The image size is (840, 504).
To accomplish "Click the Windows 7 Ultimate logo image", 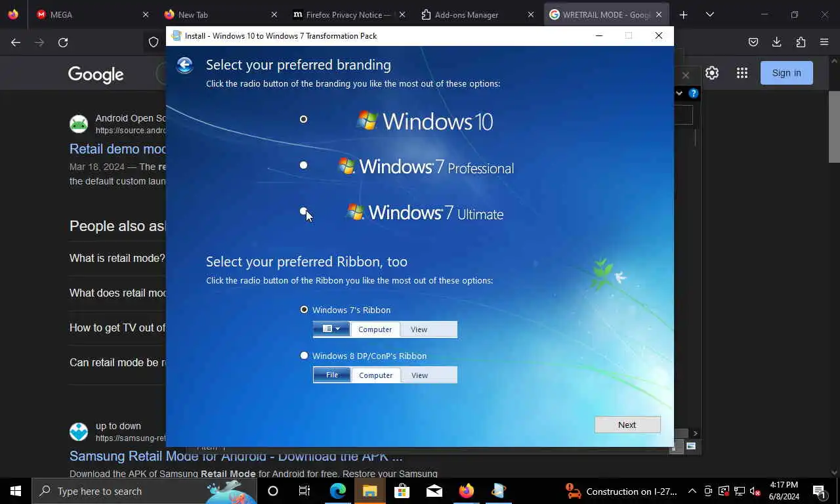I will [x=425, y=213].
